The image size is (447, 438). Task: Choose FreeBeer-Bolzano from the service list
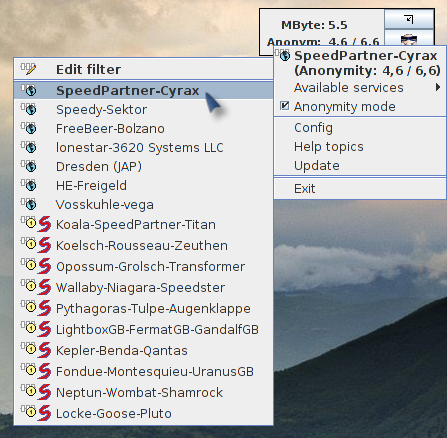(x=143, y=129)
